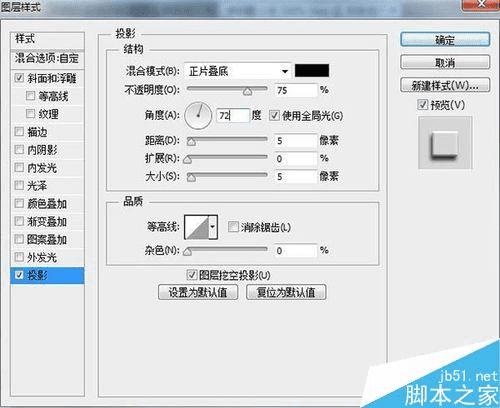Click the 扩展 value input field
Viewport: 500px width, 408px height.
coord(296,158)
